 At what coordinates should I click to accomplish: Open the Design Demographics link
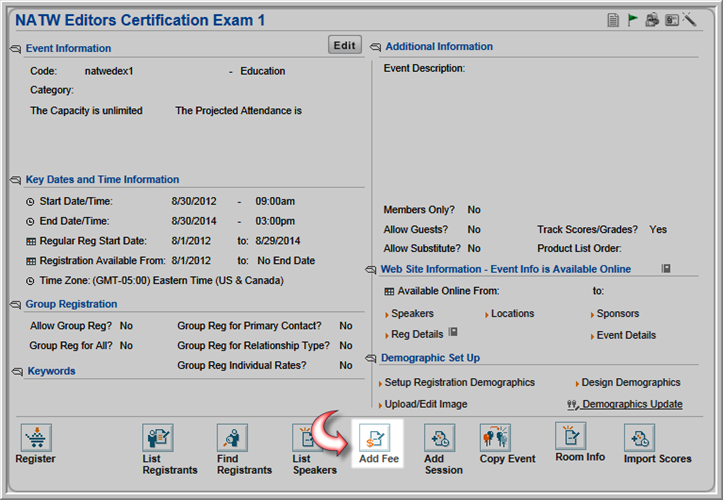(631, 382)
